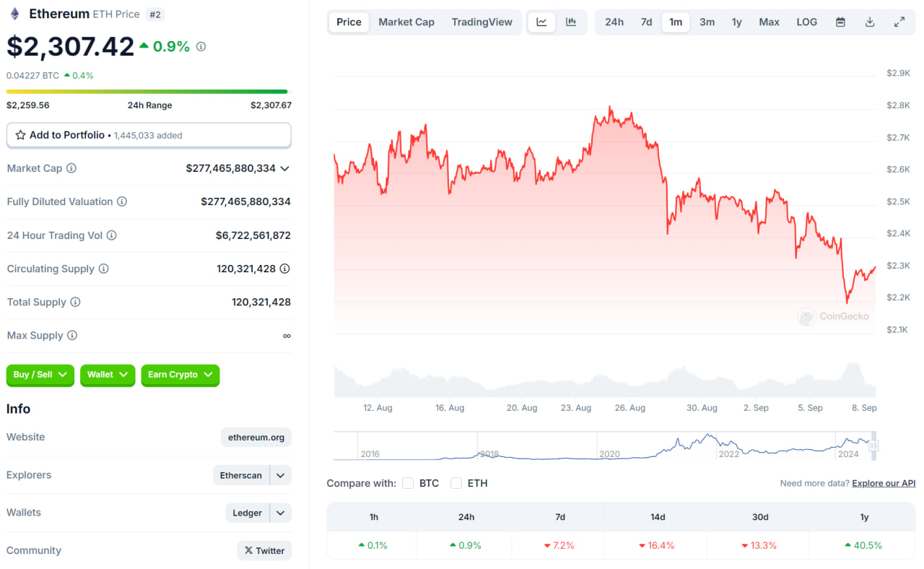Click the 1h 0.1% change cell

[x=372, y=545]
